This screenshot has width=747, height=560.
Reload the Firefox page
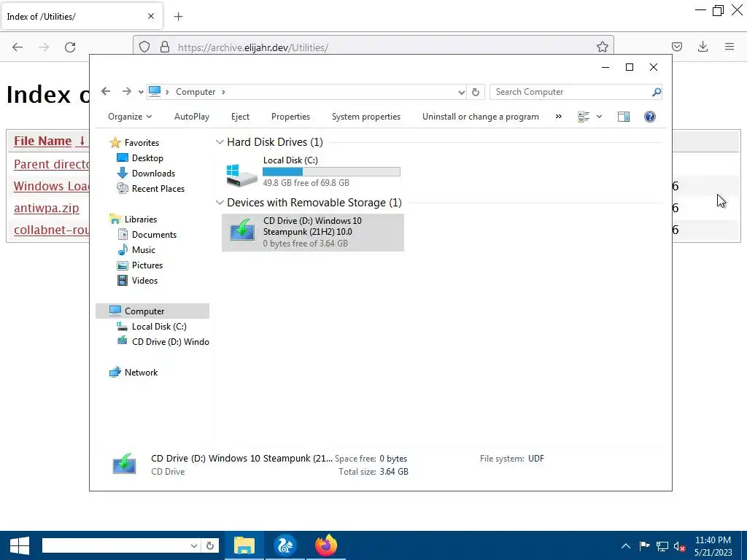70,47
